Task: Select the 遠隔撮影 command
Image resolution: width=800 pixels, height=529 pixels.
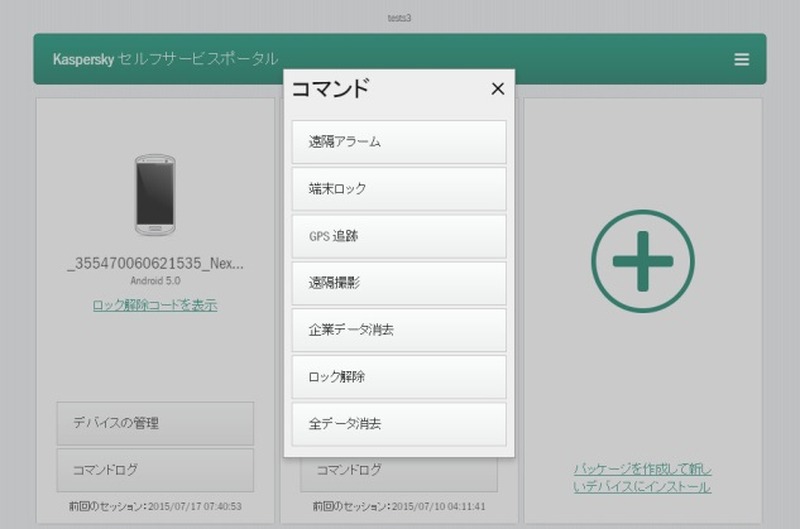Action: (398, 283)
